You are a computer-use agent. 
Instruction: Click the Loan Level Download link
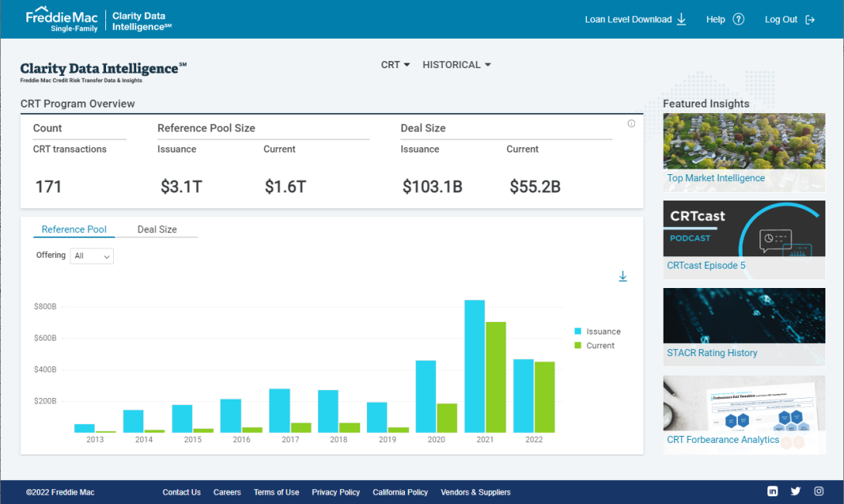(628, 19)
